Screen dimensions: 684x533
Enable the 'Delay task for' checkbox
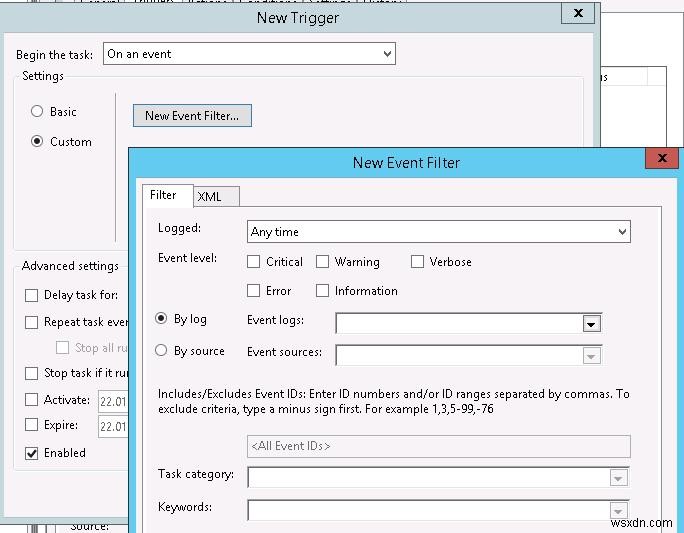point(31,295)
